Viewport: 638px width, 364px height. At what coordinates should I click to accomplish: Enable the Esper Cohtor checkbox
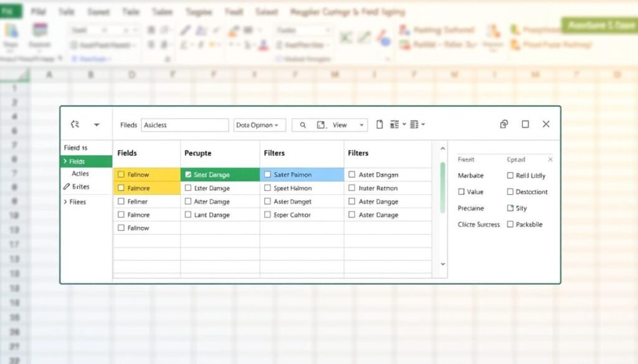pyautogui.click(x=267, y=215)
